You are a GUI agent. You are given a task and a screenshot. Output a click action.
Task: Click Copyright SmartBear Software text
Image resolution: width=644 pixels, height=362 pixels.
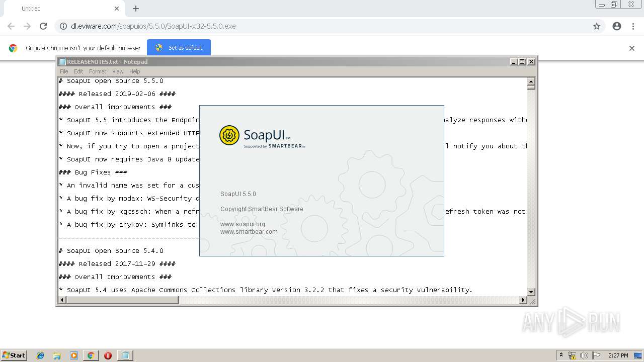[262, 209]
